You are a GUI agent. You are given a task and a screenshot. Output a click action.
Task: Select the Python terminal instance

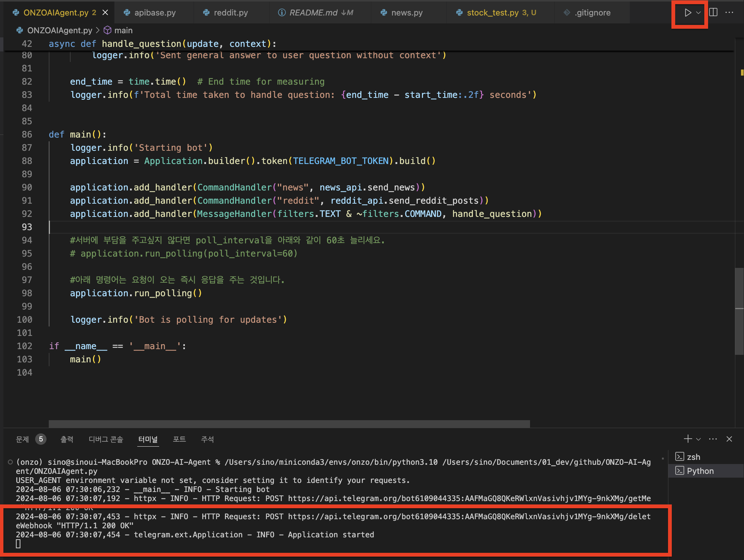(x=700, y=471)
